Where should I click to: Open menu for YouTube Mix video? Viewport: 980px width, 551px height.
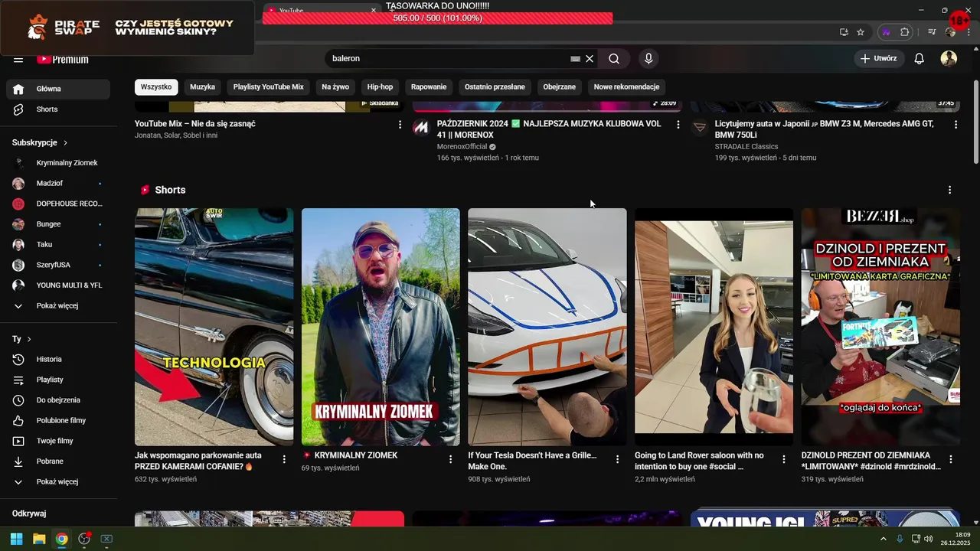click(x=400, y=124)
